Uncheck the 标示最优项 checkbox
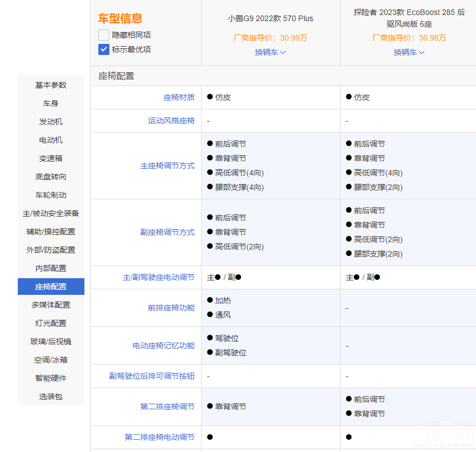The width and height of the screenshot is (476, 452). tap(104, 49)
